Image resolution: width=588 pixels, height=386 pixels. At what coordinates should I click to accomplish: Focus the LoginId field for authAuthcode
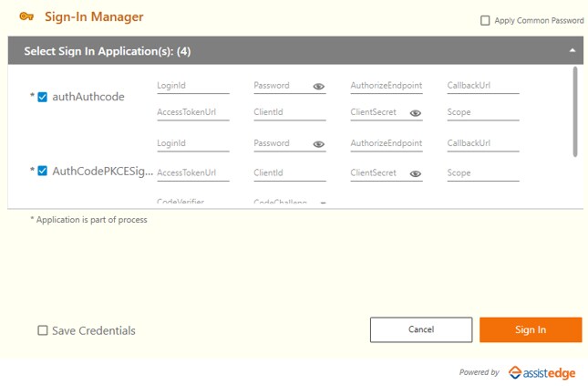(x=192, y=86)
